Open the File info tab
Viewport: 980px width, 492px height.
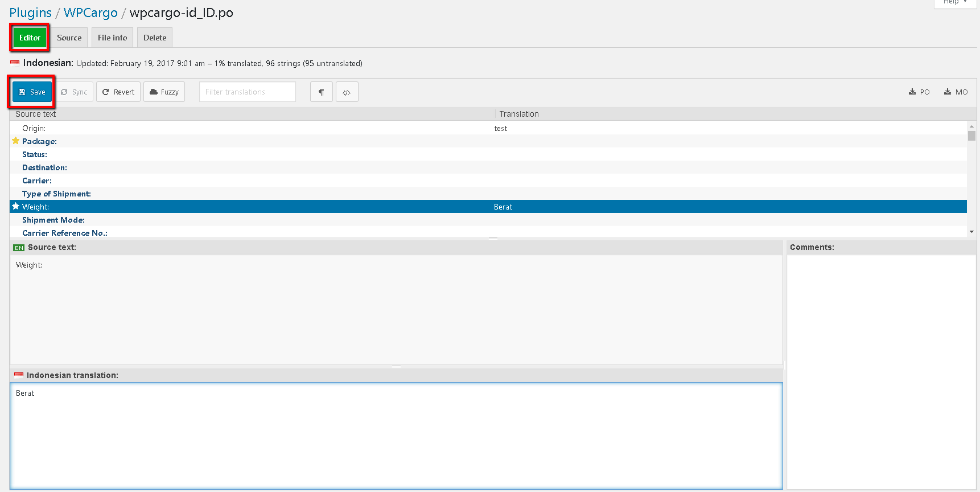112,38
